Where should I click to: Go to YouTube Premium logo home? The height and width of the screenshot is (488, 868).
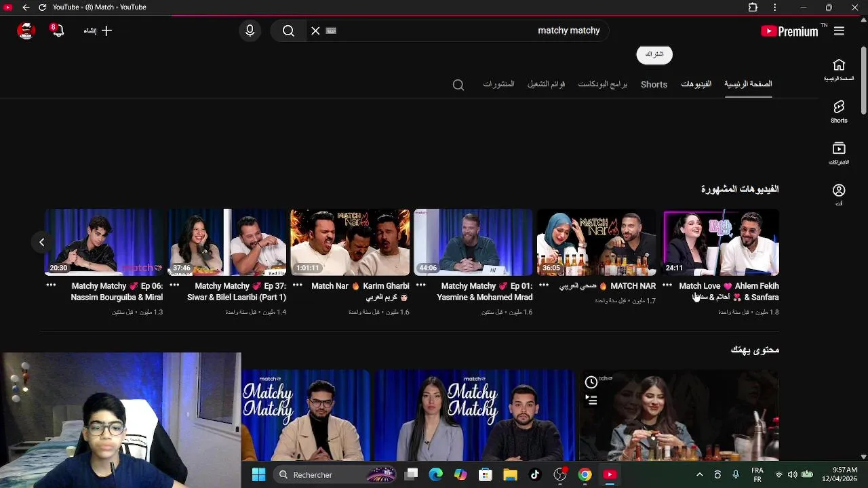pos(790,30)
